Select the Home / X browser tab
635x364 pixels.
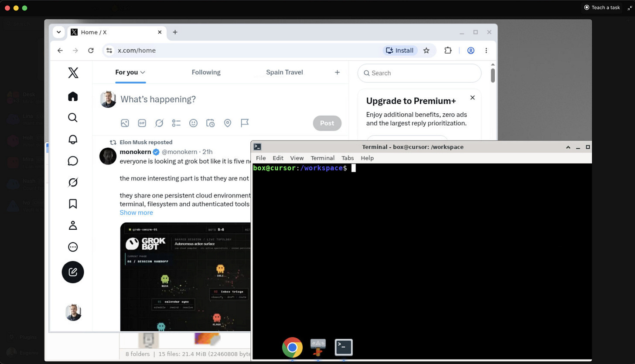117,32
